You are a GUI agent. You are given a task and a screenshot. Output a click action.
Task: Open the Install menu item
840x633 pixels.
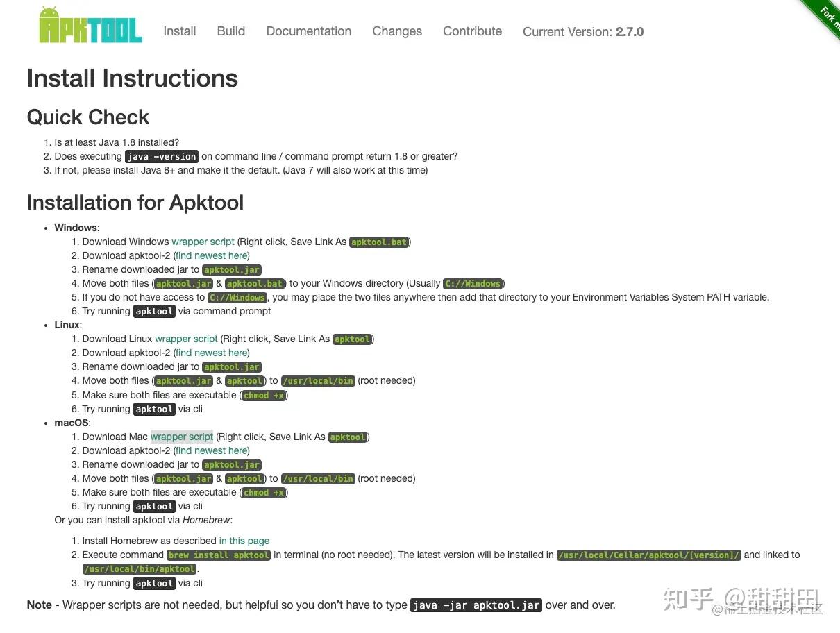(x=180, y=31)
